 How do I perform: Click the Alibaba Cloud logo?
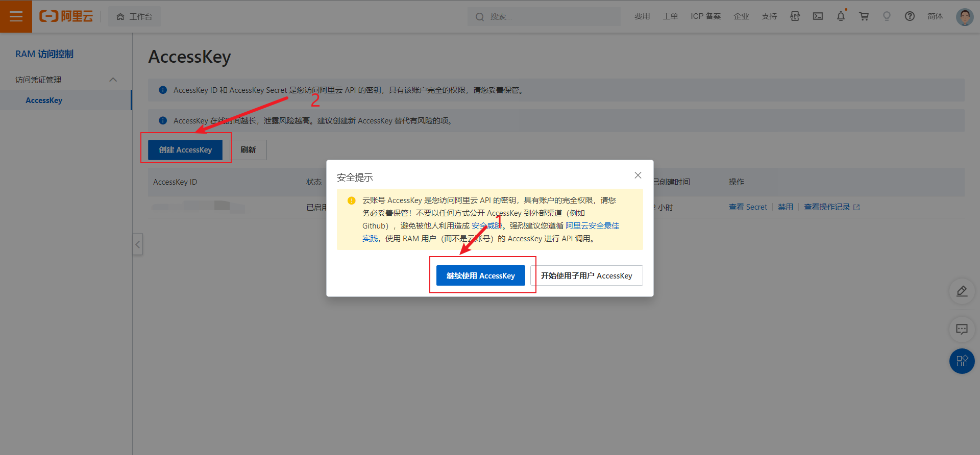[x=66, y=16]
